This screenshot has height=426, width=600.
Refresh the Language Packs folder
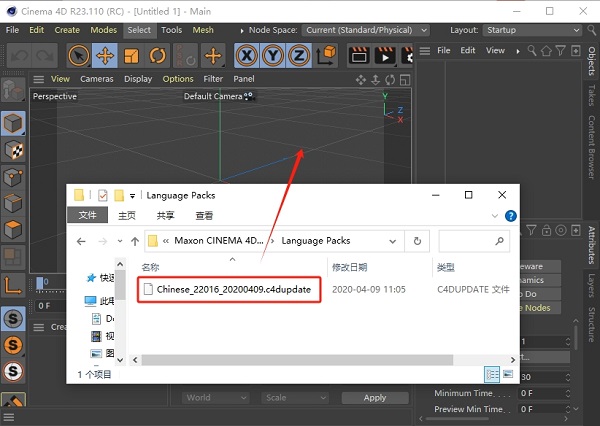coord(417,241)
